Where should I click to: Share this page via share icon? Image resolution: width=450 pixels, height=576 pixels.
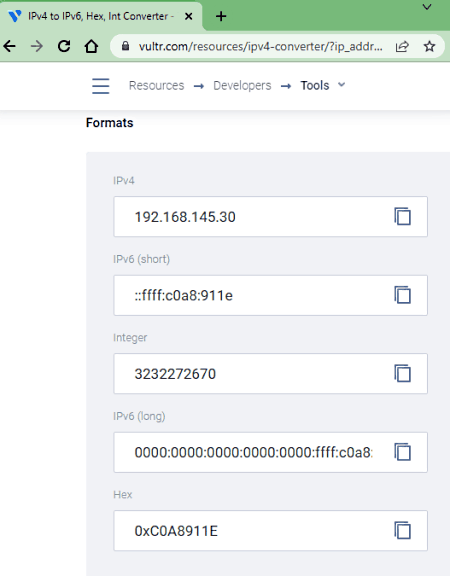402,46
